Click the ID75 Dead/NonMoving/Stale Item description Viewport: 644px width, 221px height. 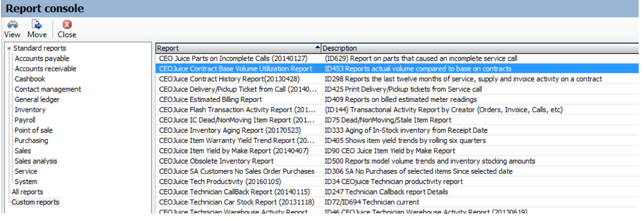(x=388, y=120)
